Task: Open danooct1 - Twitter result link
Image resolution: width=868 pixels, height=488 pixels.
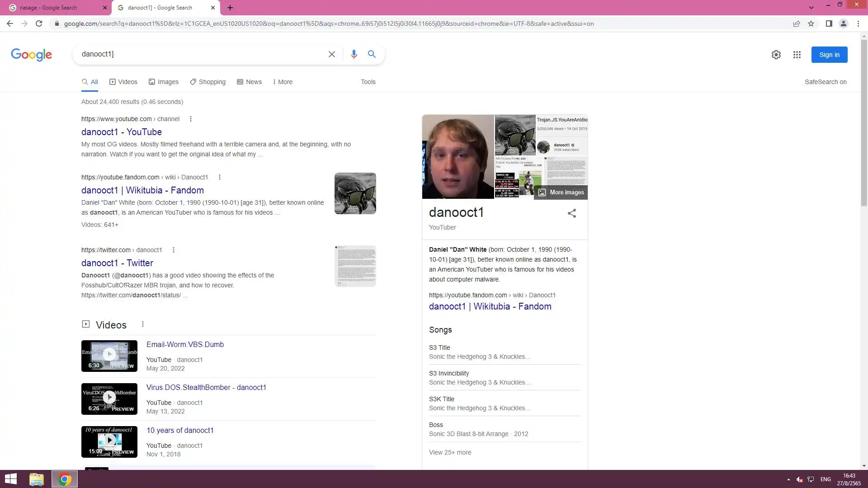Action: pos(117,263)
